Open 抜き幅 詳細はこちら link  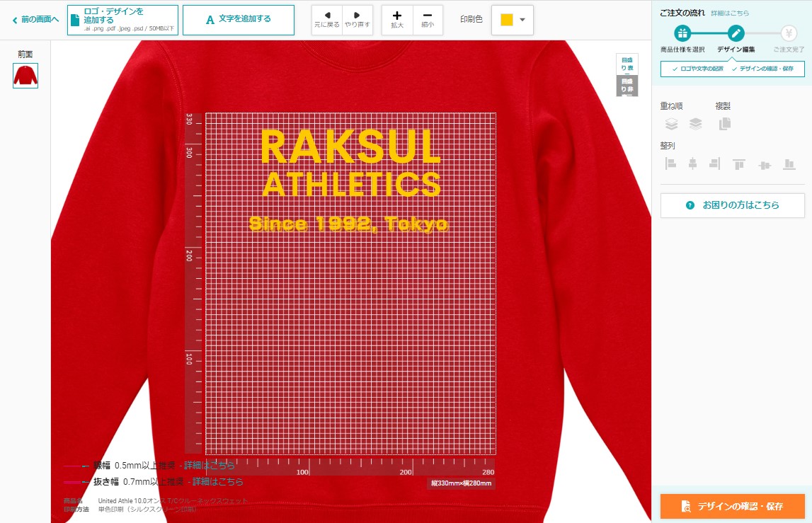click(217, 481)
